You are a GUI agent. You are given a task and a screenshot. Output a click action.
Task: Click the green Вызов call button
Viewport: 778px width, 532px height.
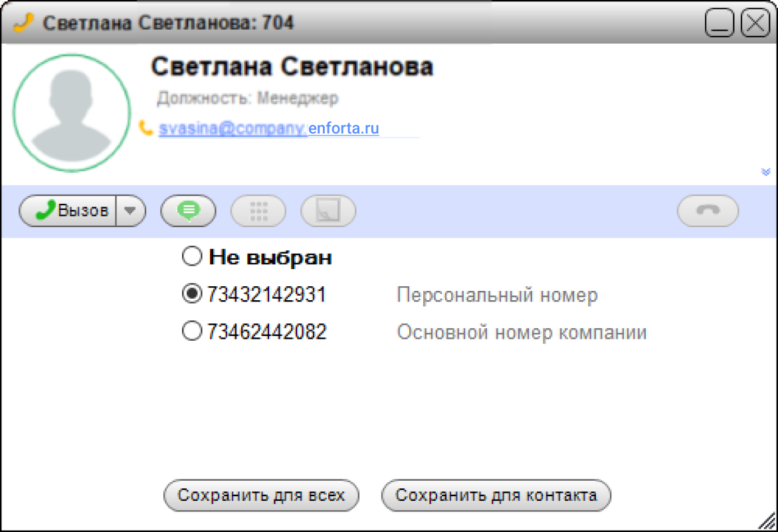[x=68, y=211]
